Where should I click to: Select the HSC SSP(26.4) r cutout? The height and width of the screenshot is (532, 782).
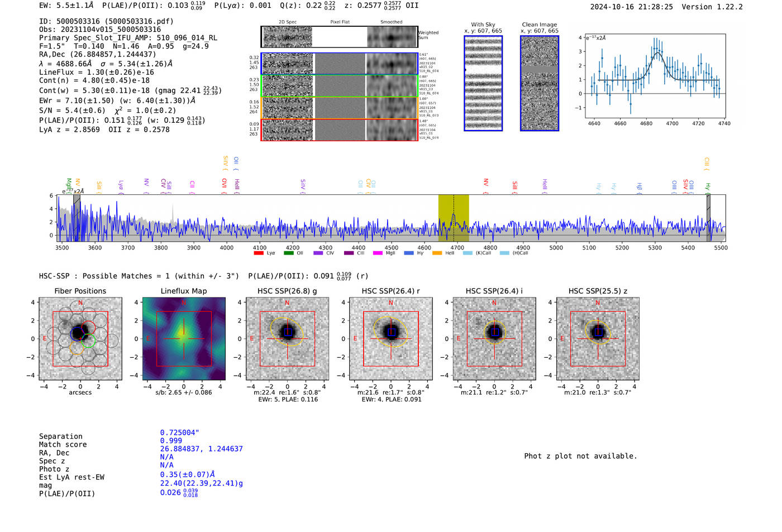[x=391, y=339]
